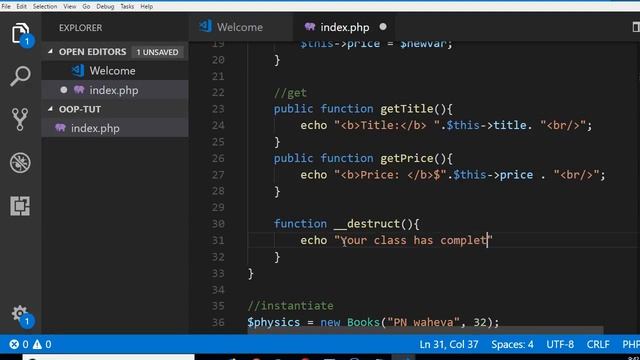Open the File menu
The height and width of the screenshot is (360, 640).
click(x=6, y=6)
